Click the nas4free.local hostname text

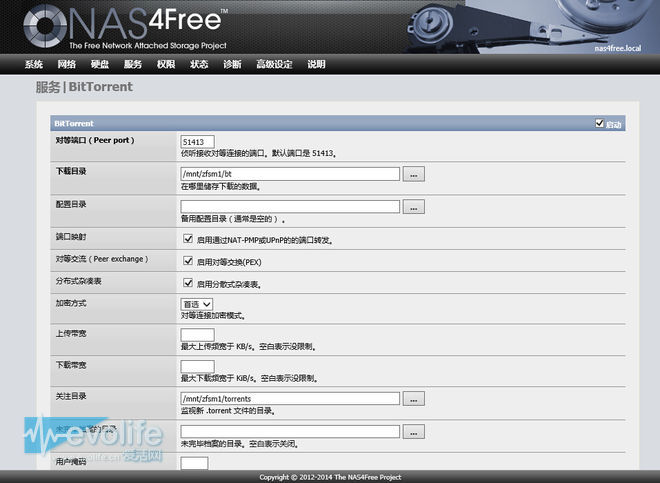[617, 48]
